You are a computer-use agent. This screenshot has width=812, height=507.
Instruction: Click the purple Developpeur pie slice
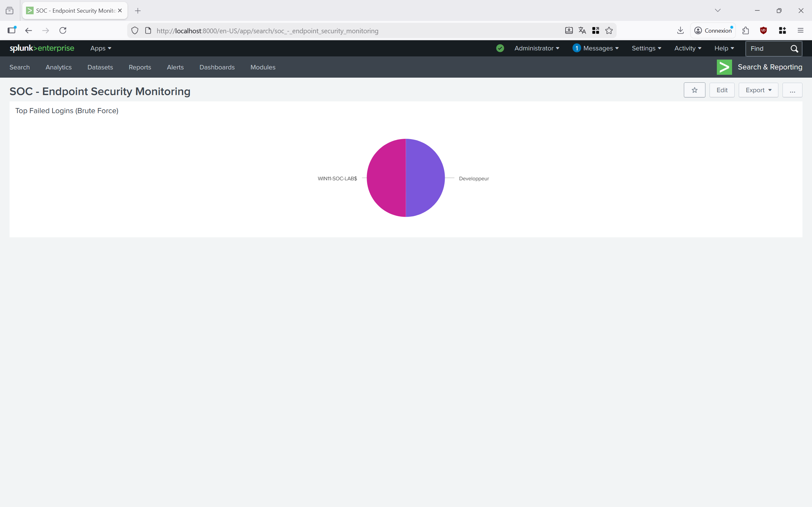(425, 178)
